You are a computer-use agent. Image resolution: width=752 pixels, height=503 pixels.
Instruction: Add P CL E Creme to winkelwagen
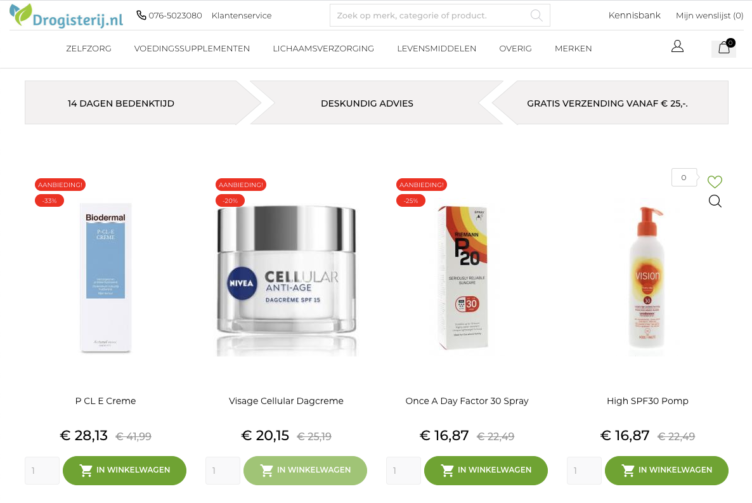click(125, 470)
